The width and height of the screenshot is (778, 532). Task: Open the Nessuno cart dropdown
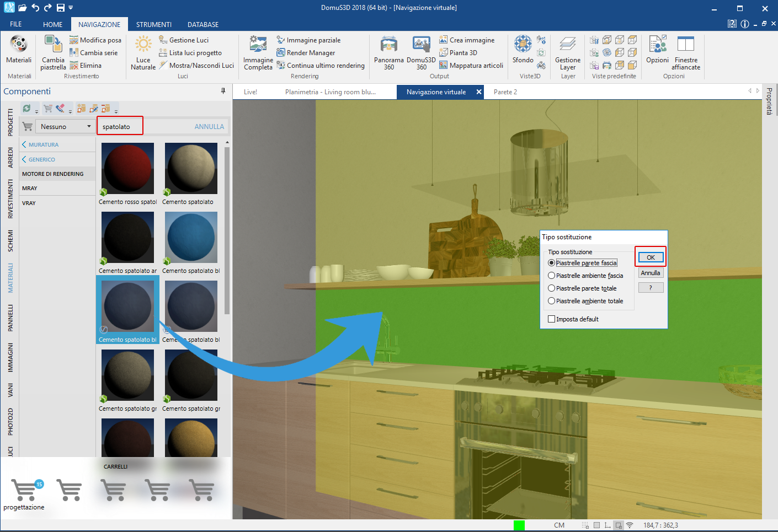point(65,127)
